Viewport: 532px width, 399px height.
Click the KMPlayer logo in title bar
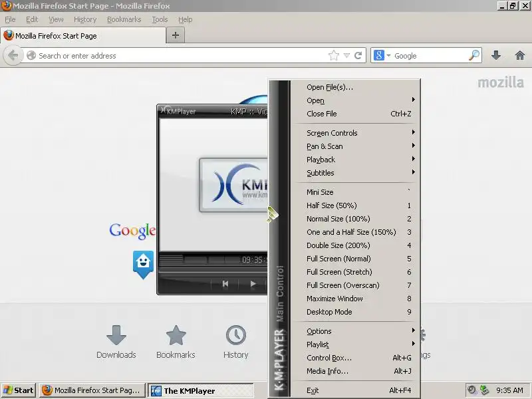coord(178,111)
